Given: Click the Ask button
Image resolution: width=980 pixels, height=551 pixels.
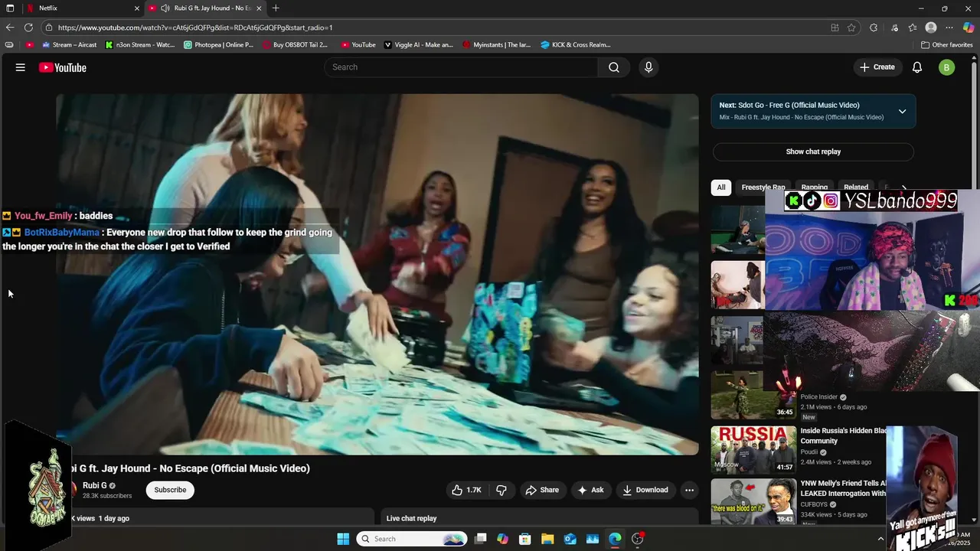Looking at the screenshot, I should point(590,490).
